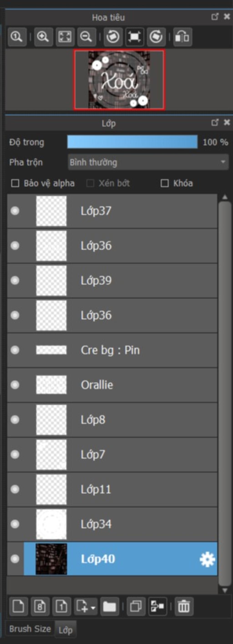The width and height of the screenshot is (233, 644).
Task: Select the Cre bg : Pin layer
Action: [112, 350]
